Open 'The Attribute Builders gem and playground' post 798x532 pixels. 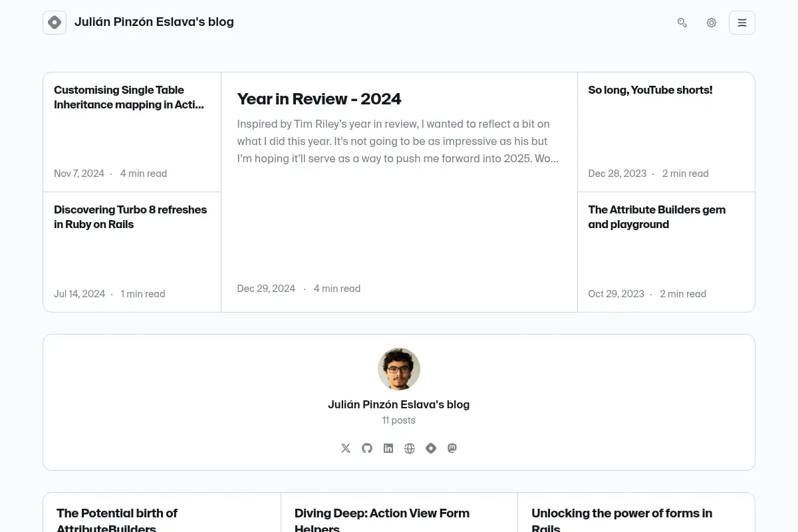click(x=657, y=217)
